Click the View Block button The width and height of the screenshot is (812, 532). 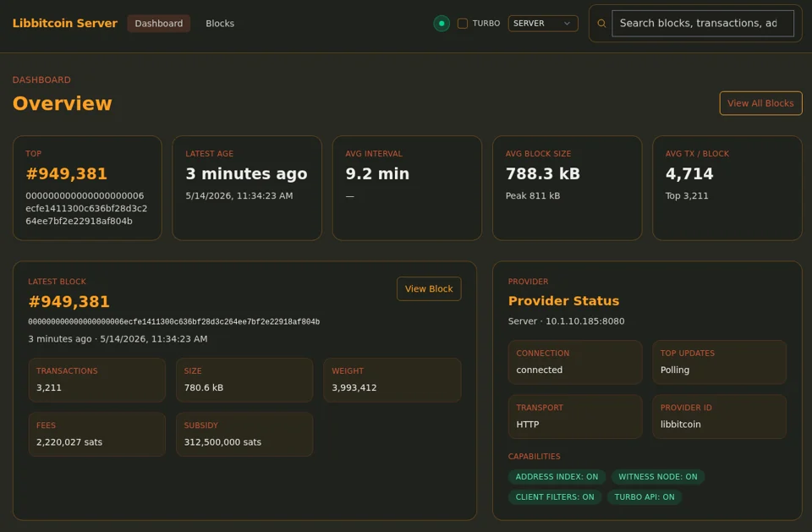(x=429, y=288)
